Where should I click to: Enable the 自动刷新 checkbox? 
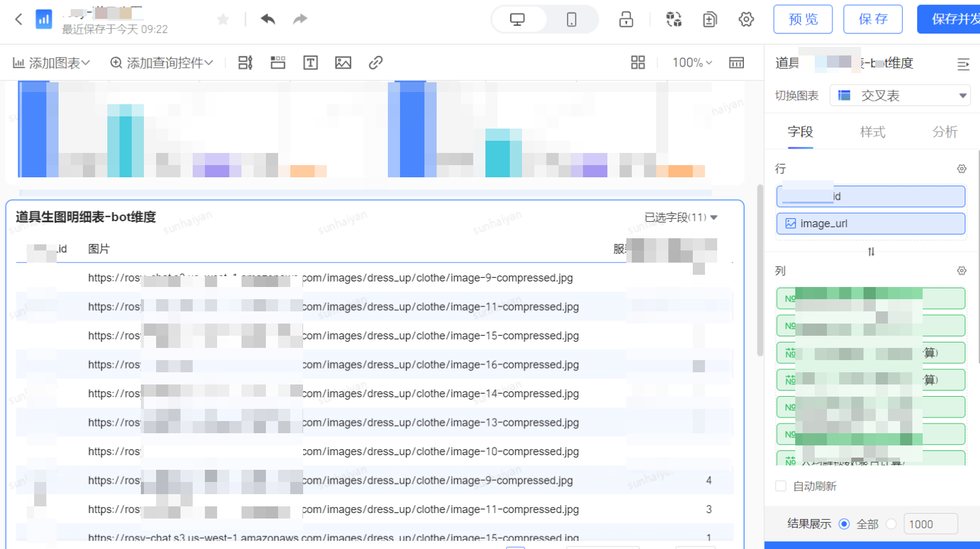tap(781, 486)
